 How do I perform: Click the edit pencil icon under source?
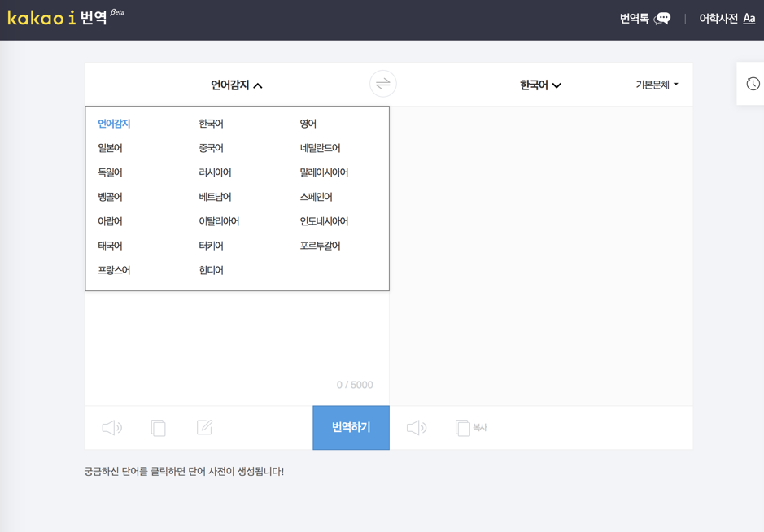click(204, 427)
